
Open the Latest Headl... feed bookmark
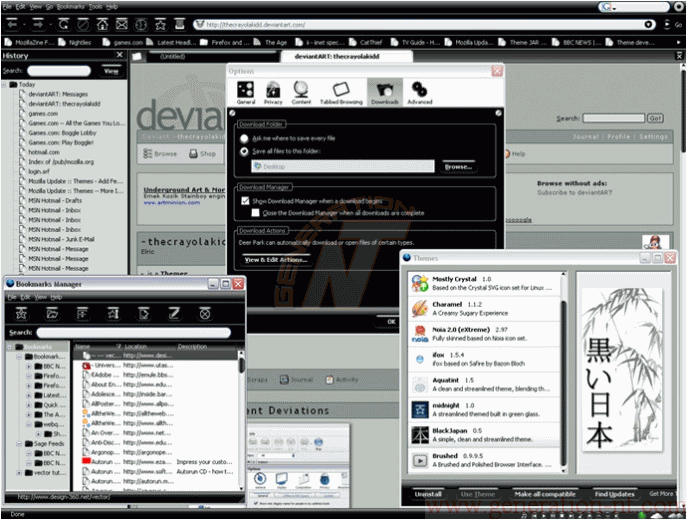[x=171, y=42]
